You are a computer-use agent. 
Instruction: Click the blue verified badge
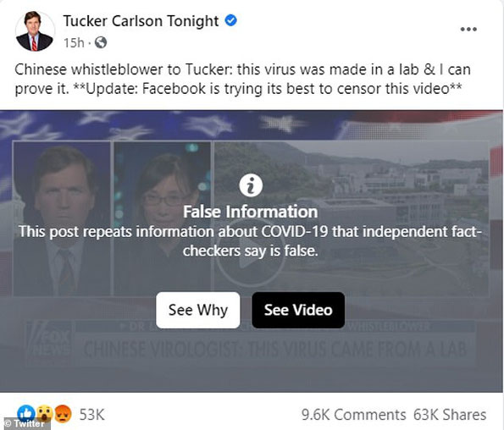tap(230, 20)
